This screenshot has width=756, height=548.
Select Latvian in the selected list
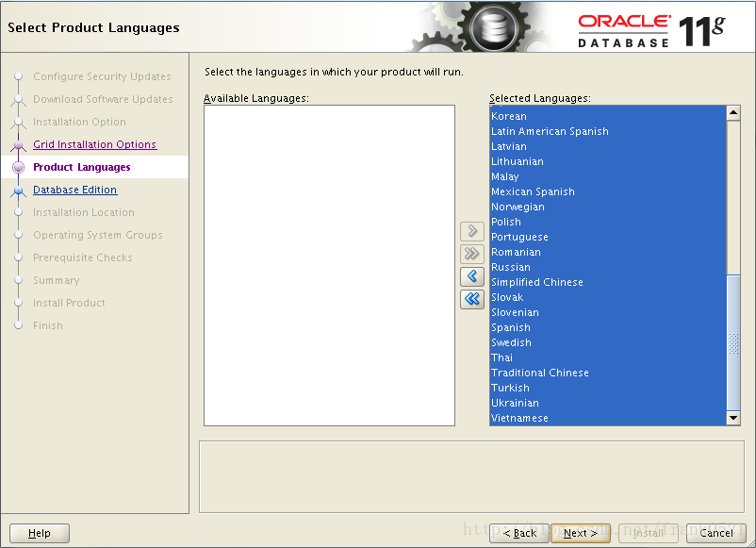click(608, 146)
